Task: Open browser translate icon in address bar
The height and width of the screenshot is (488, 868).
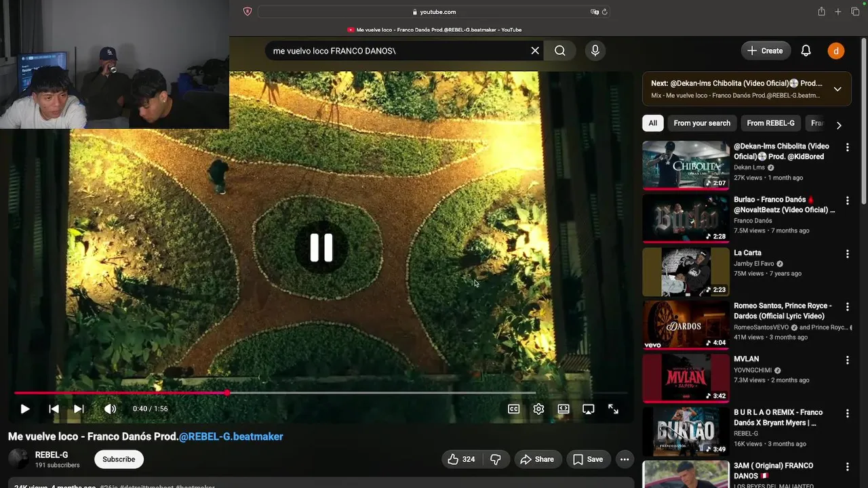Action: (x=594, y=12)
